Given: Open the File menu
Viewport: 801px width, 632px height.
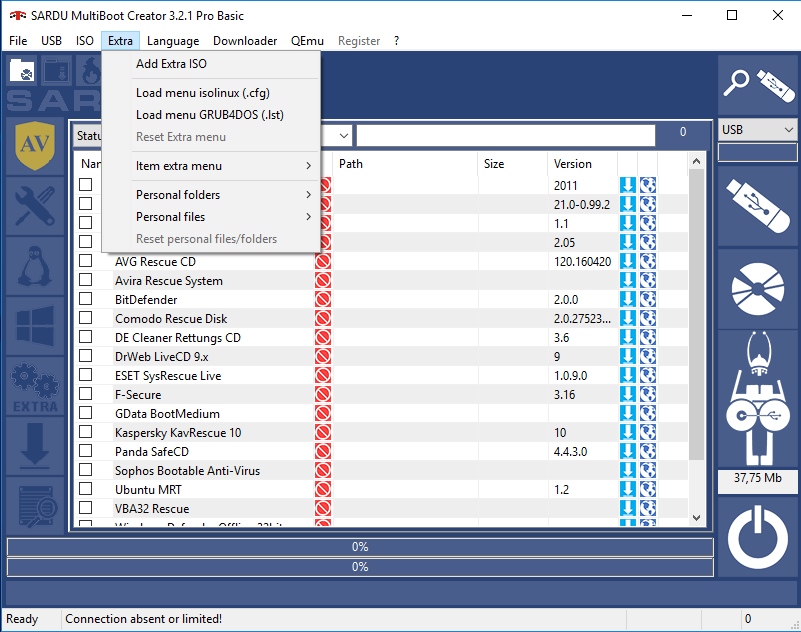Looking at the screenshot, I should tap(18, 41).
